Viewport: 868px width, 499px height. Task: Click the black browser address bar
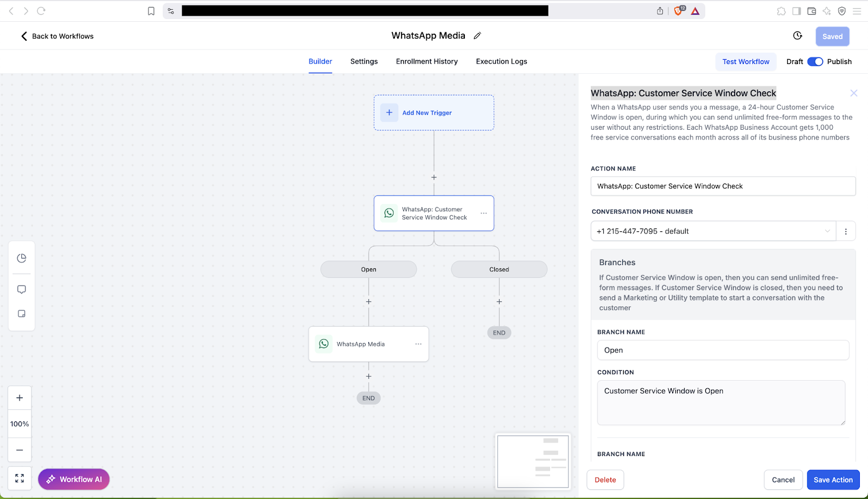pos(365,11)
